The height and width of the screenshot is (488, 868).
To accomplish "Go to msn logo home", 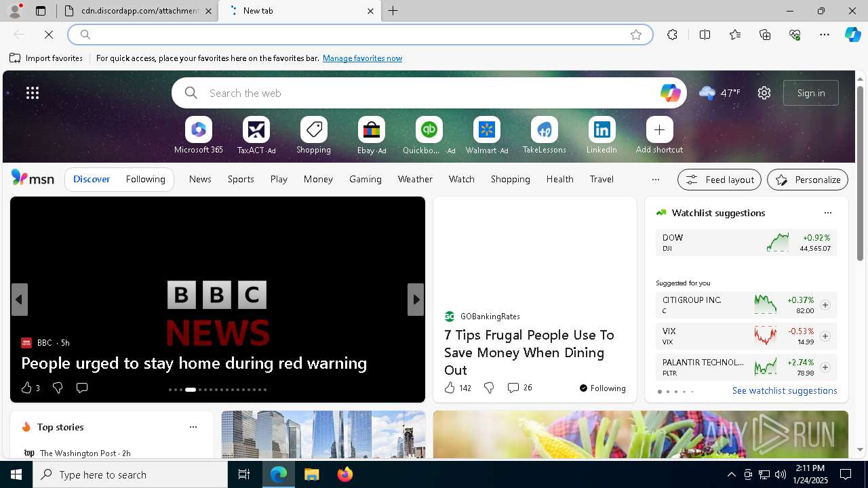I will 33,178.
